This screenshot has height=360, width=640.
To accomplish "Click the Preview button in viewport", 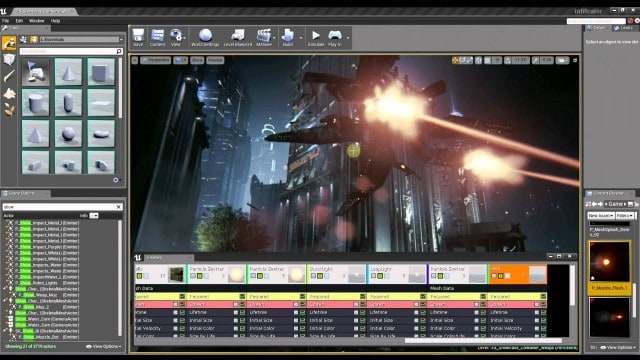I will [x=215, y=60].
